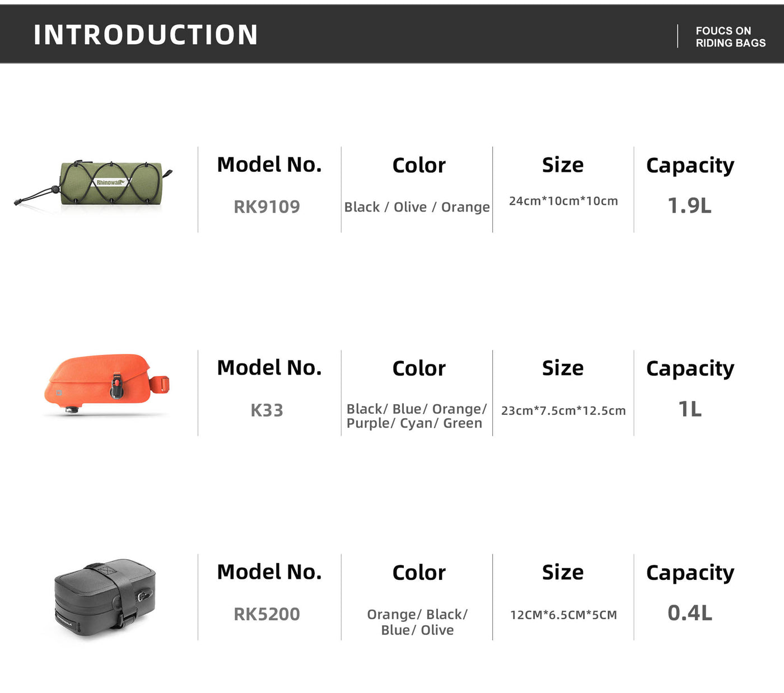Click the 1.9L capacity value
The width and height of the screenshot is (784, 693).
coord(689,205)
